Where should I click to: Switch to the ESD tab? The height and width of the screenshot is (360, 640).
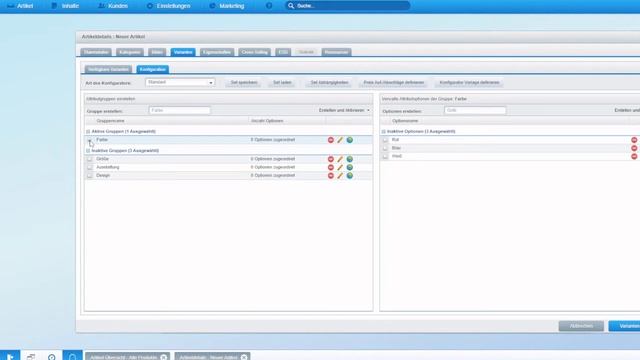[x=283, y=52]
